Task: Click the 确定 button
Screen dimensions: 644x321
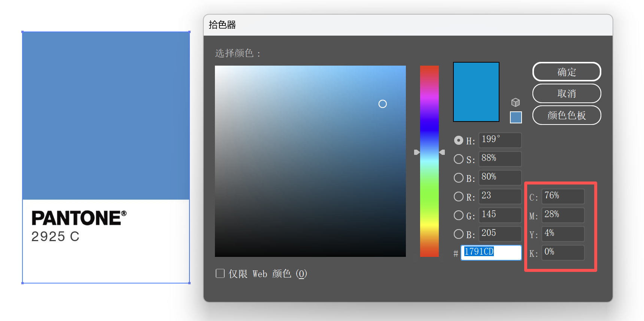Action: [567, 72]
